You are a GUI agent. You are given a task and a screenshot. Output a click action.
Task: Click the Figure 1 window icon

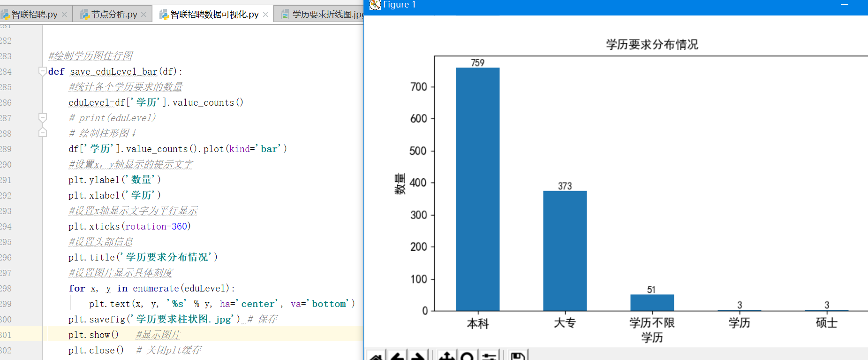click(375, 5)
